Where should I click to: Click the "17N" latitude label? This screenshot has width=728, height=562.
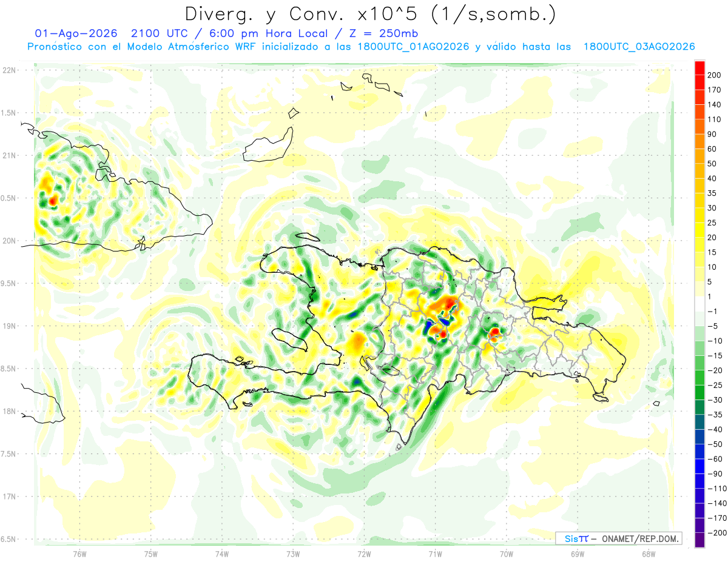9,497
